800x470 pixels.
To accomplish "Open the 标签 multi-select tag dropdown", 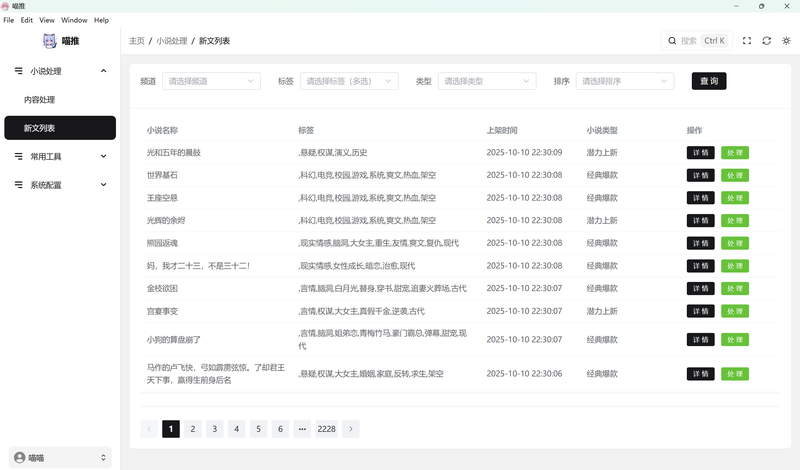I will (349, 81).
